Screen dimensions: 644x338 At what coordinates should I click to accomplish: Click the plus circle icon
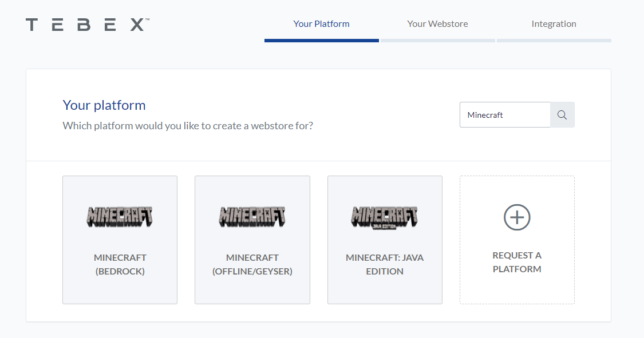(517, 217)
